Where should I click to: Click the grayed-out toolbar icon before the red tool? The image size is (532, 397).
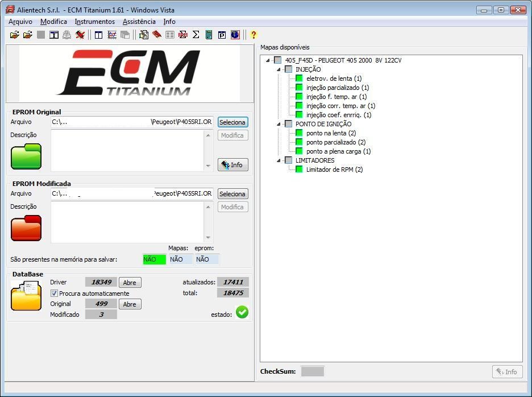coord(67,35)
